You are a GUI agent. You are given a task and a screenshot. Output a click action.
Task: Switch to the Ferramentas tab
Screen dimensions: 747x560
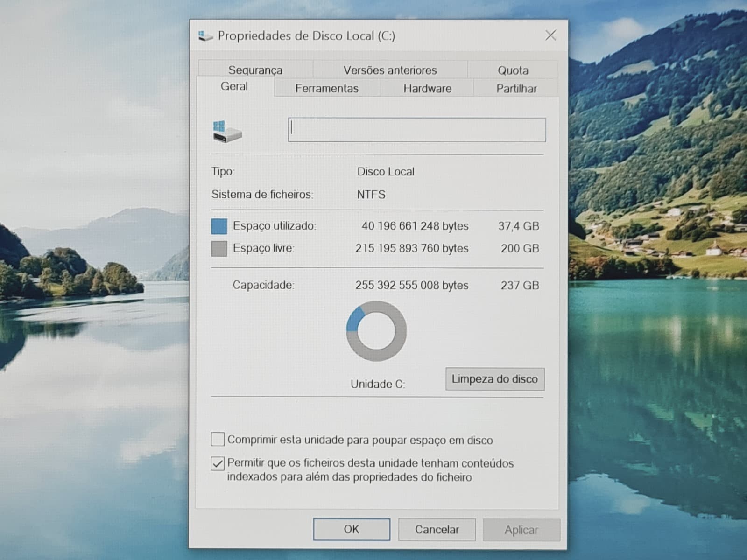click(327, 88)
